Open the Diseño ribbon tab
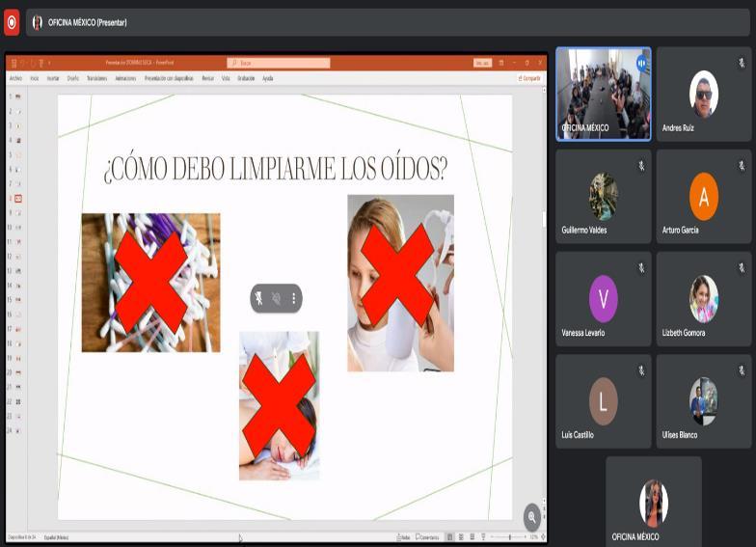756x547 pixels. 73,78
